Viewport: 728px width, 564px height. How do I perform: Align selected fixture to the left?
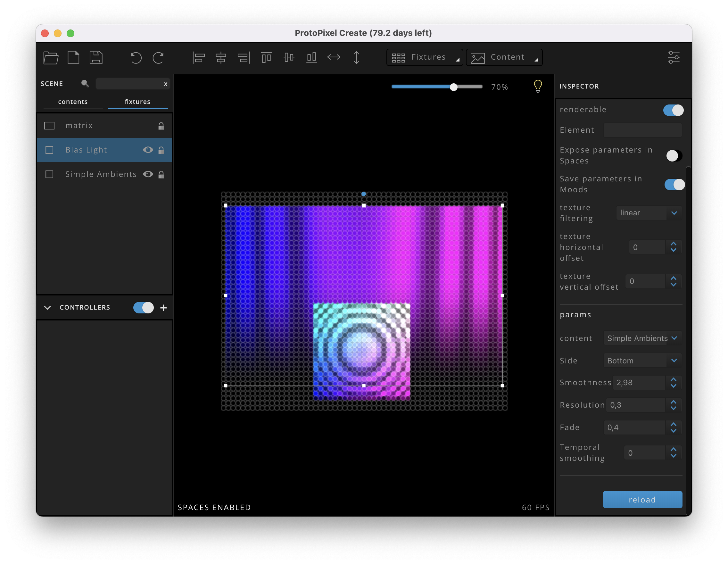click(x=198, y=57)
